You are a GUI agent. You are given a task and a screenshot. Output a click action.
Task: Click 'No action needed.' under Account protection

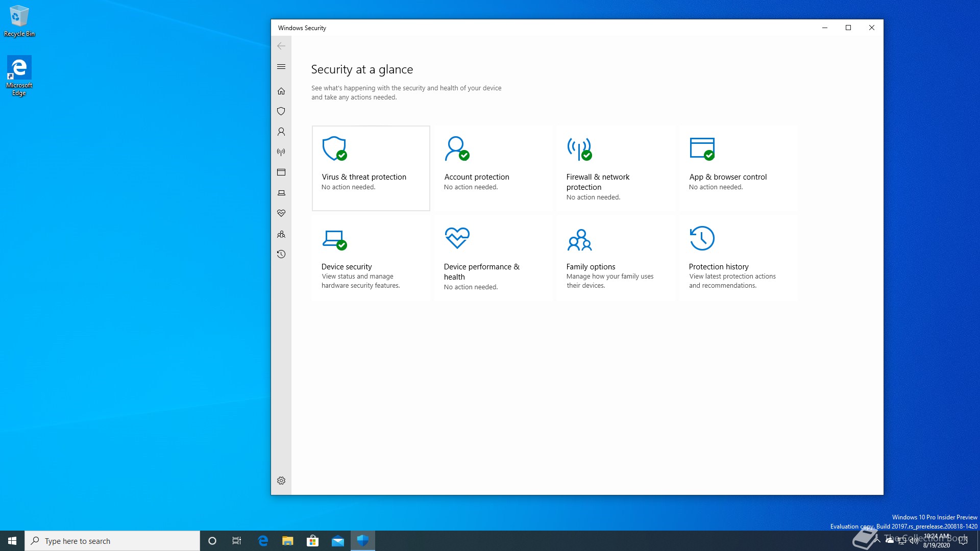tap(471, 187)
